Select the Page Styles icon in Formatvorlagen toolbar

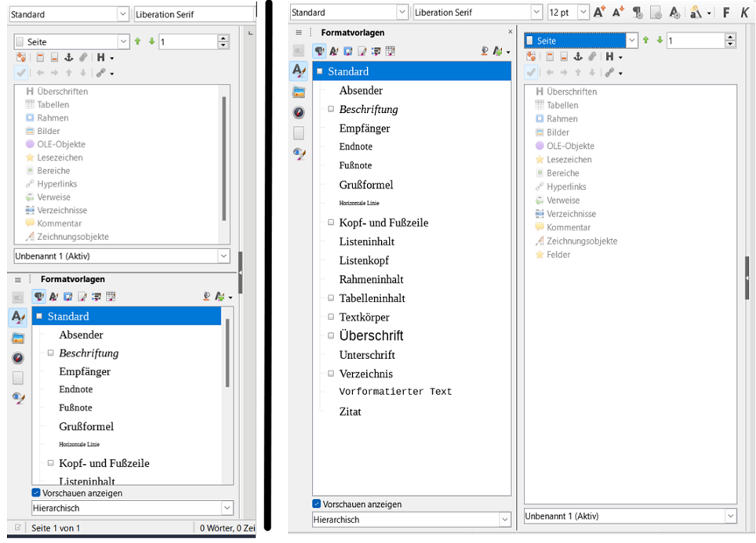pos(362,50)
